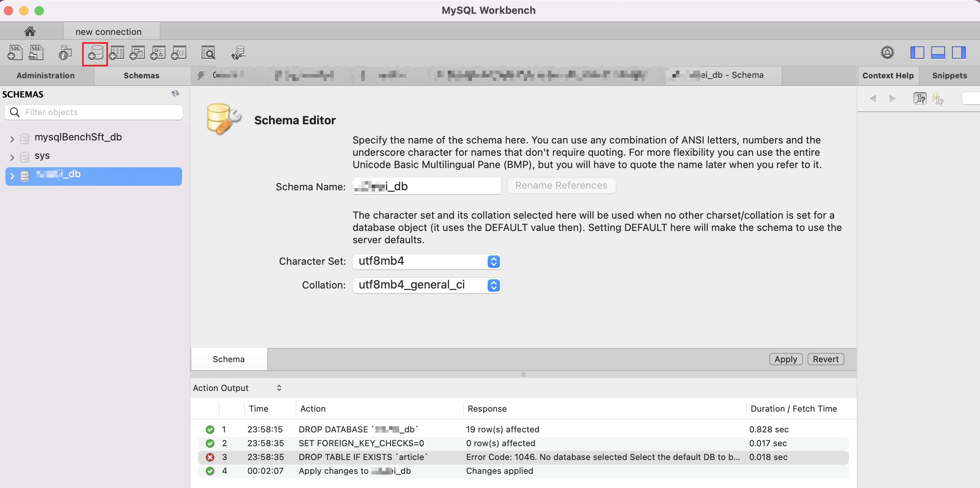Screen dimensions: 980x488
Task: Open the Context Help tab
Action: [887, 75]
